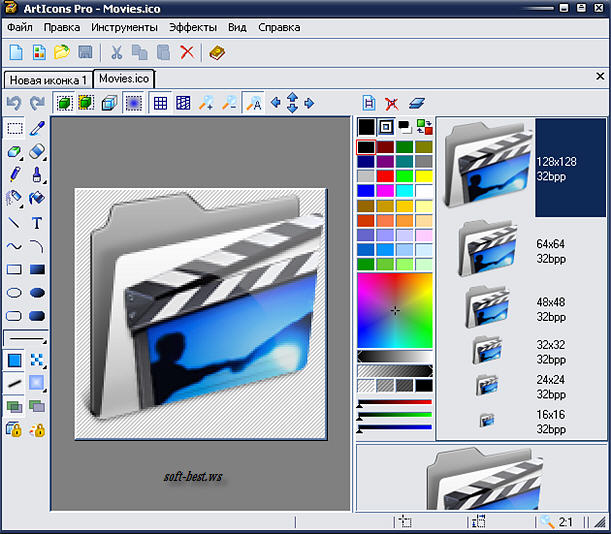Close the document tab with X button
The image size is (611, 534).
(x=600, y=76)
